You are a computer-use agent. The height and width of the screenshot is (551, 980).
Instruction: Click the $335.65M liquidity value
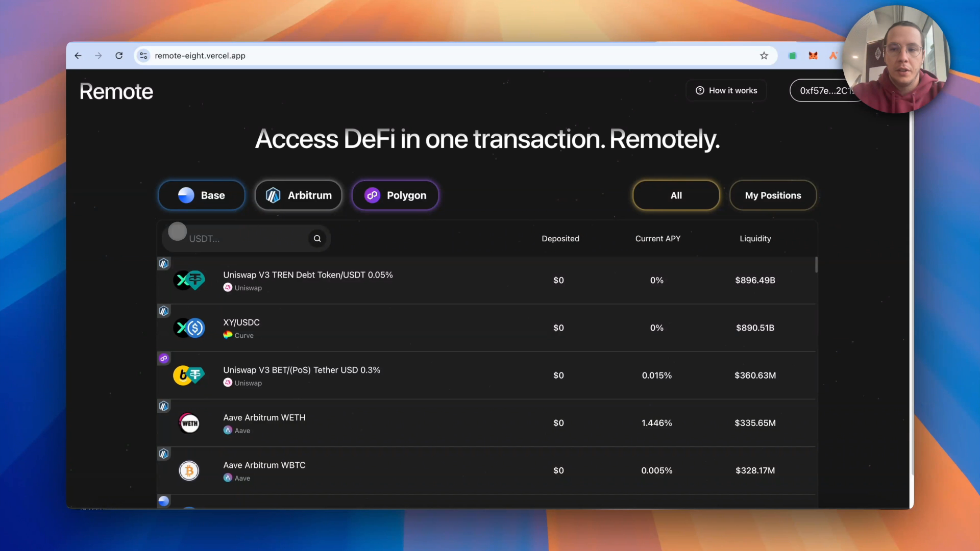click(x=755, y=423)
